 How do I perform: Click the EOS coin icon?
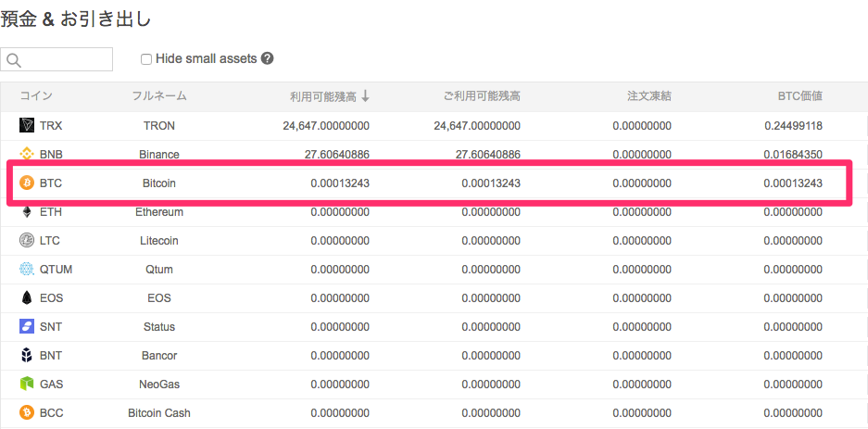(27, 298)
